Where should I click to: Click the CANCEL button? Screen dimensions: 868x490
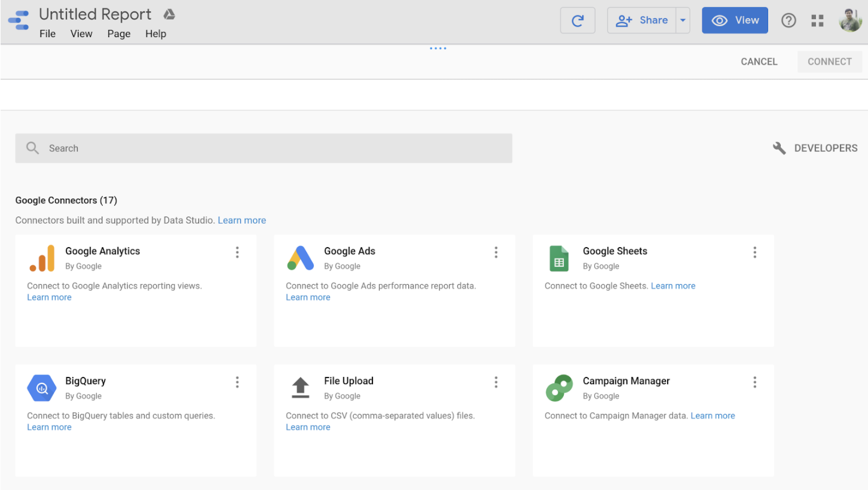tap(759, 62)
